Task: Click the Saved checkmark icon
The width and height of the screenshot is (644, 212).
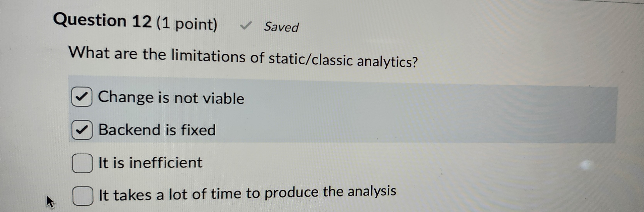Action: (247, 25)
